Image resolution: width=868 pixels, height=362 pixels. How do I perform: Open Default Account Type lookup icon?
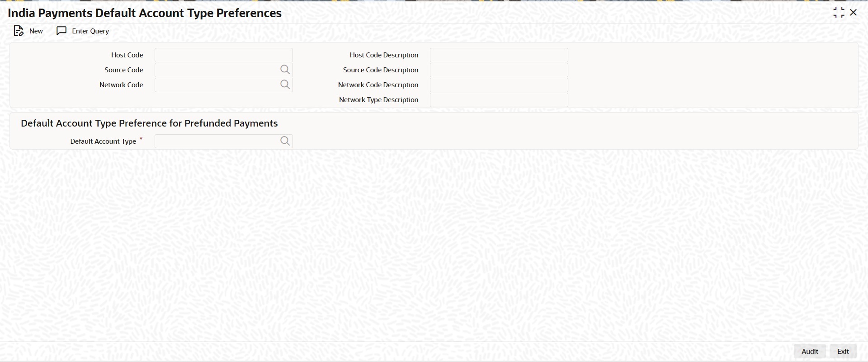285,141
